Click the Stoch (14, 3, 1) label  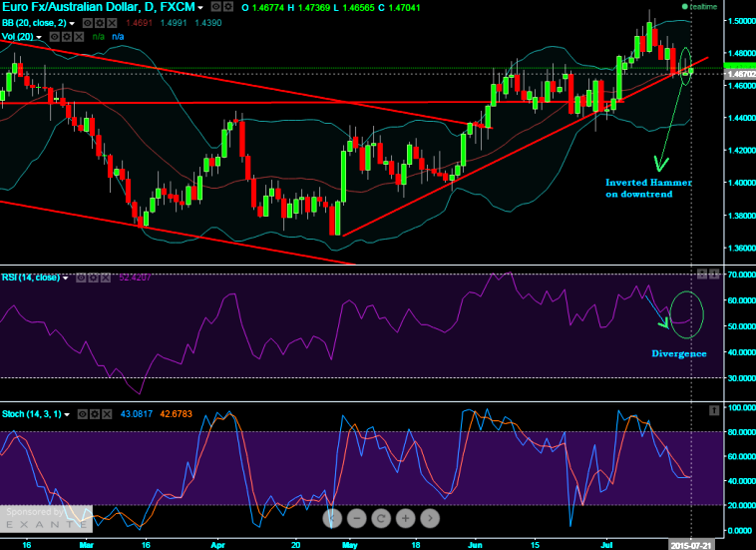tap(32, 414)
